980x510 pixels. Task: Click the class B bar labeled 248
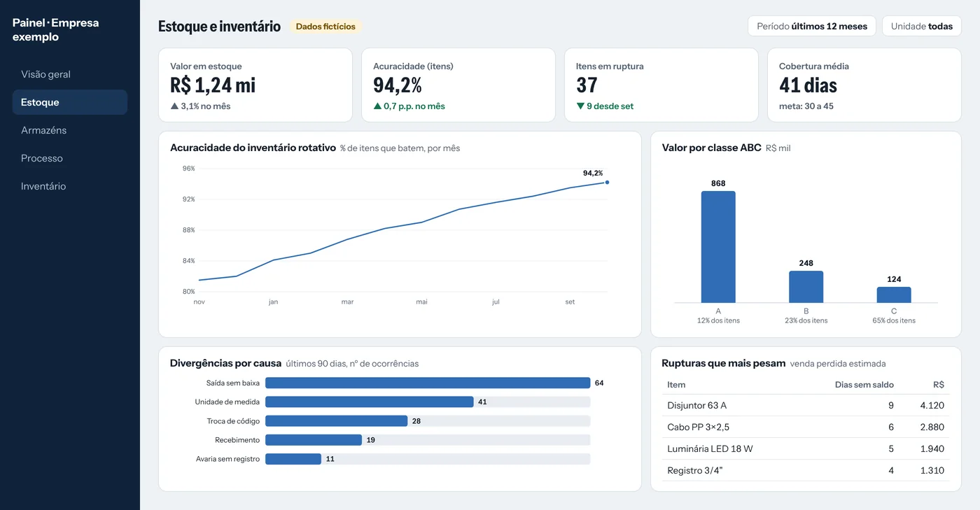pyautogui.click(x=806, y=287)
